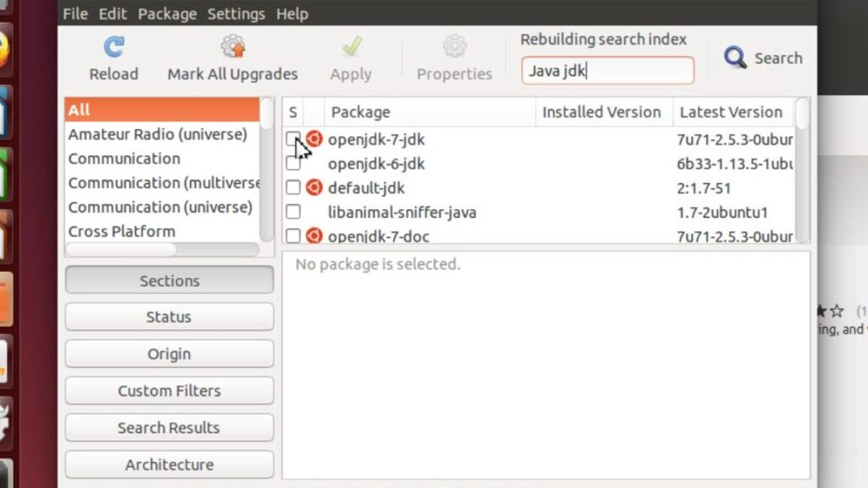Sort by Installed Version column header

point(604,113)
